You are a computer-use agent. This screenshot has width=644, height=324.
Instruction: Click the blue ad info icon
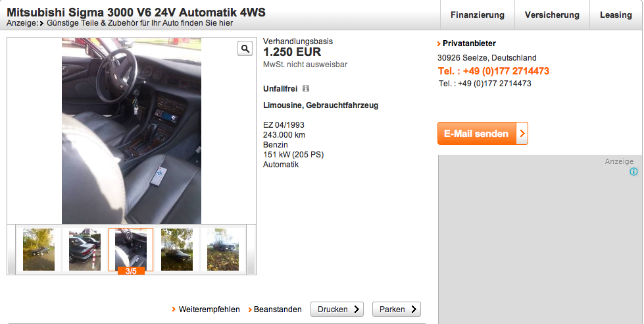(633, 171)
